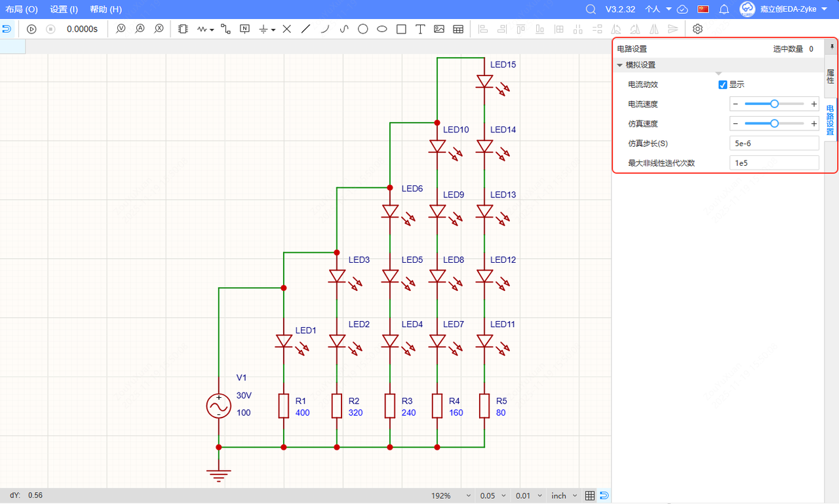Select the text tool
Image resolution: width=839 pixels, height=504 pixels.
pos(420,29)
